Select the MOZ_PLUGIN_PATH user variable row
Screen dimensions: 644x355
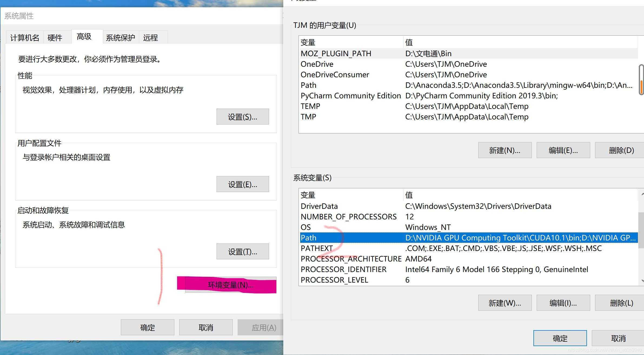tap(469, 53)
